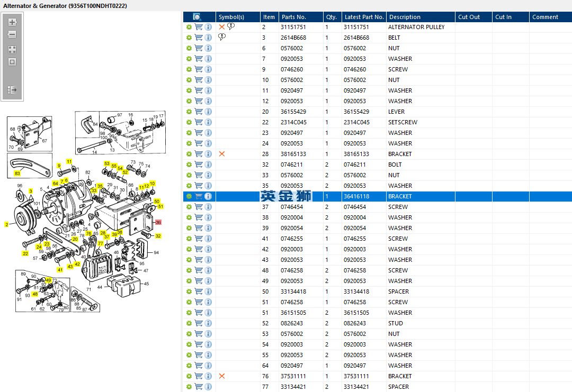Click the orange X symbol on item 76 row
This screenshot has height=392, width=572.
222,376
